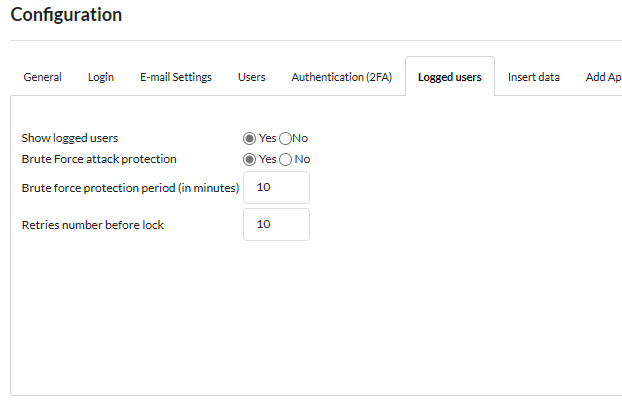Click the Brute Force attack protection label

click(x=99, y=159)
